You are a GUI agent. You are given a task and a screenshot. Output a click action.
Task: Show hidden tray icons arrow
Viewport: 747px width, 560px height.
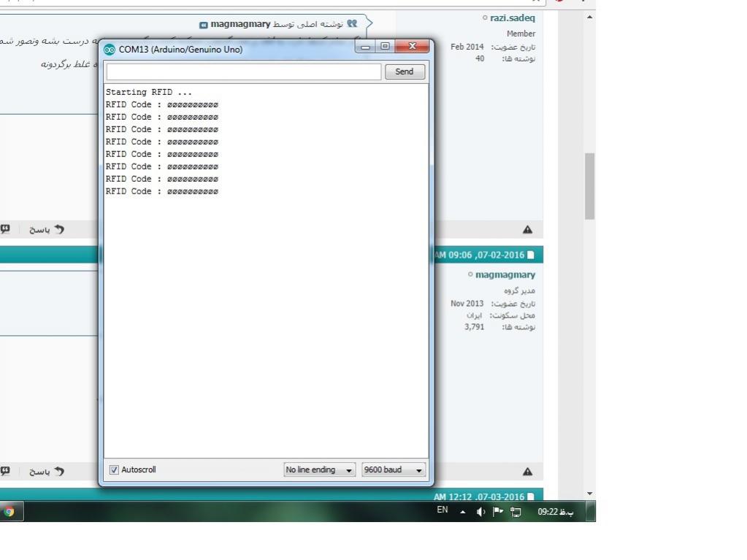(x=463, y=512)
